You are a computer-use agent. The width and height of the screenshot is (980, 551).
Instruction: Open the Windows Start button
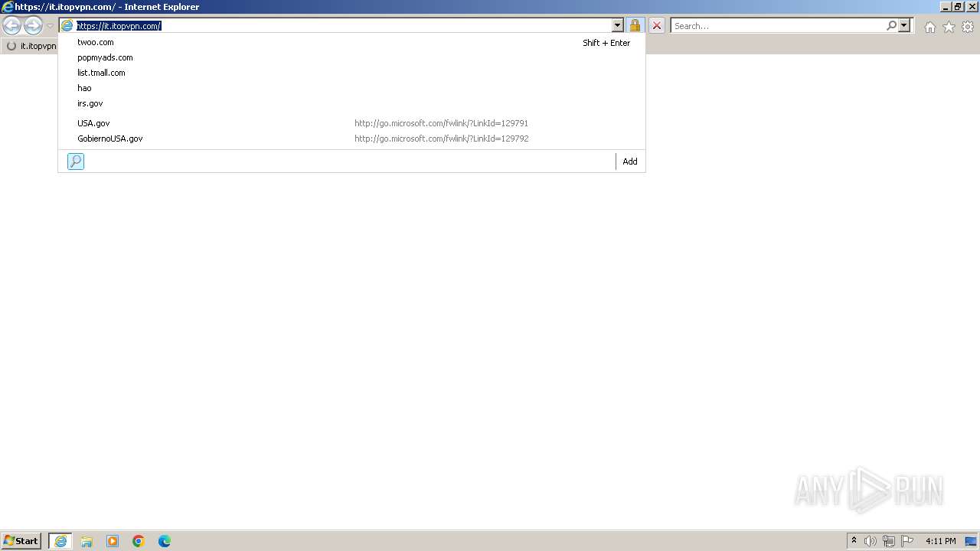click(21, 541)
